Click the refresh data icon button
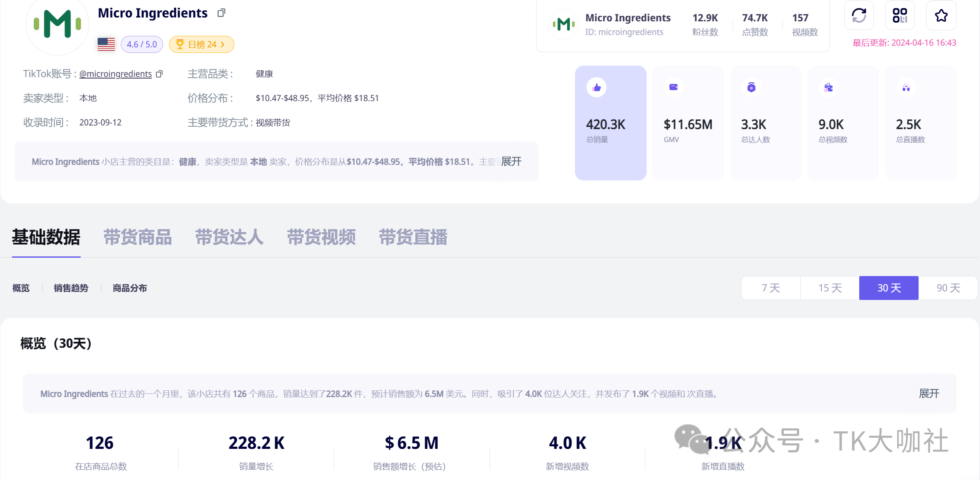Image resolution: width=980 pixels, height=480 pixels. 859,16
